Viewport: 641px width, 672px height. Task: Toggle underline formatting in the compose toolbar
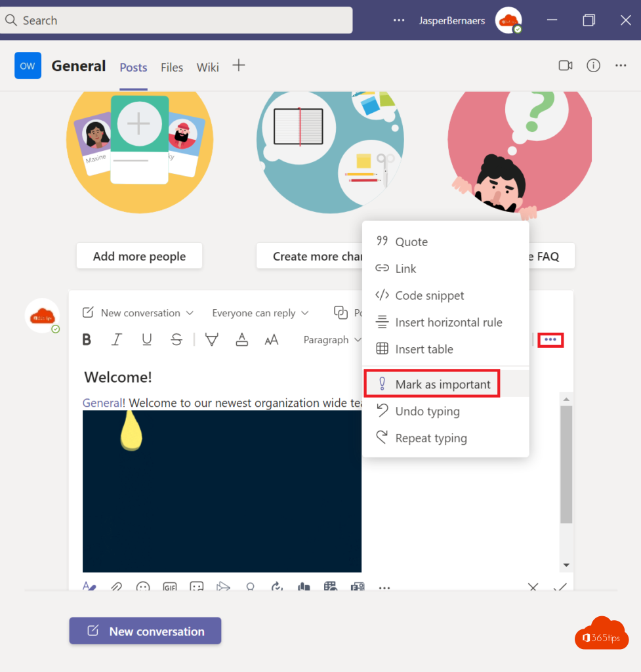click(146, 340)
